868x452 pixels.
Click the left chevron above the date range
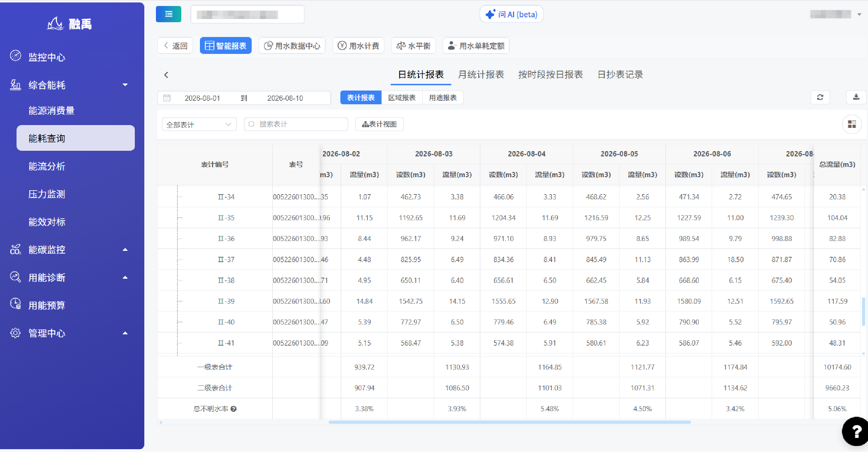pos(166,75)
